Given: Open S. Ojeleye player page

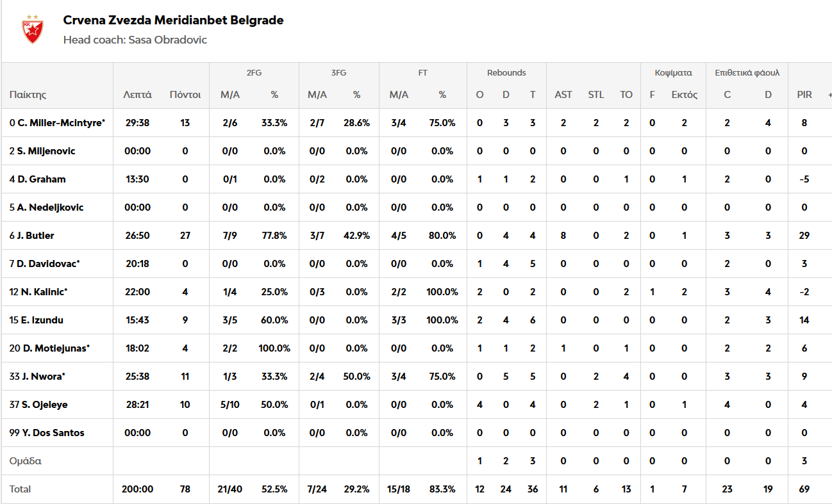Looking at the screenshot, I should click(42, 405).
